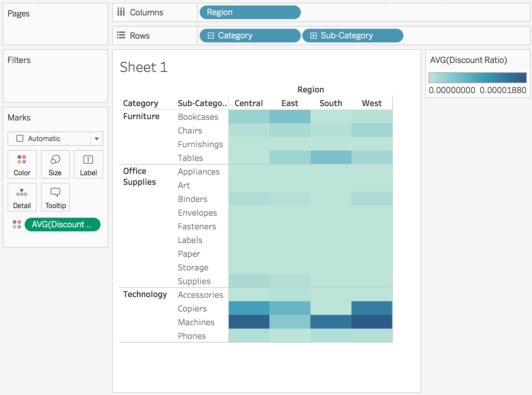Image resolution: width=532 pixels, height=395 pixels.
Task: Open the Label marks card
Action: pyautogui.click(x=88, y=164)
